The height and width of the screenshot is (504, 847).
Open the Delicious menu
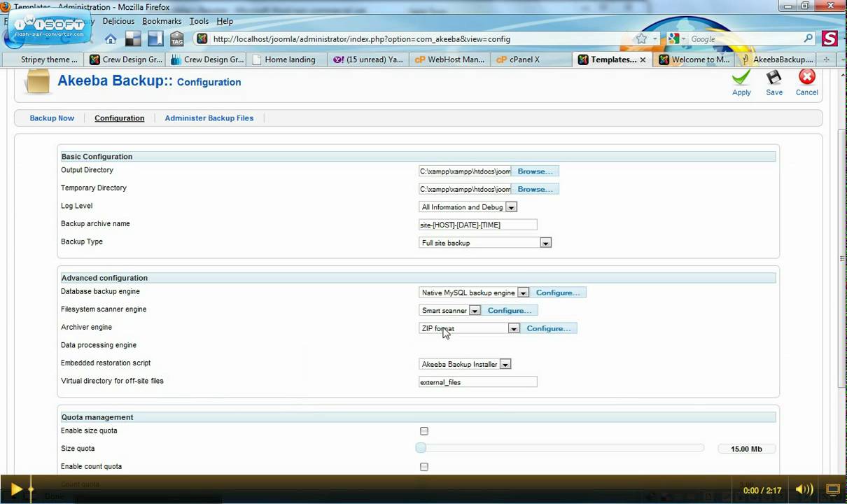[x=118, y=21]
